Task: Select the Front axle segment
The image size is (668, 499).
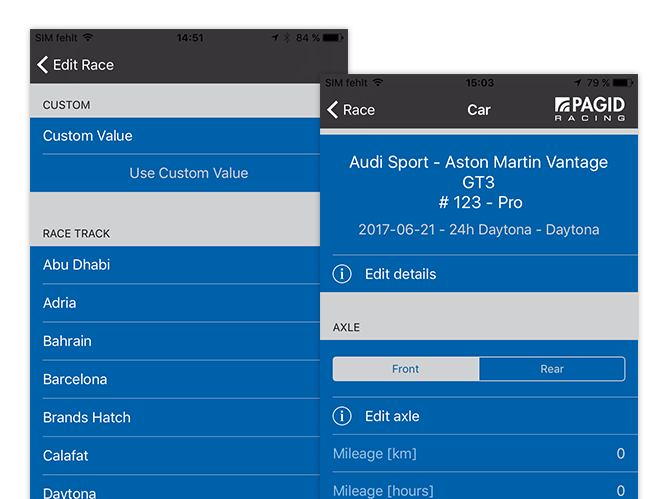Action: tap(406, 369)
